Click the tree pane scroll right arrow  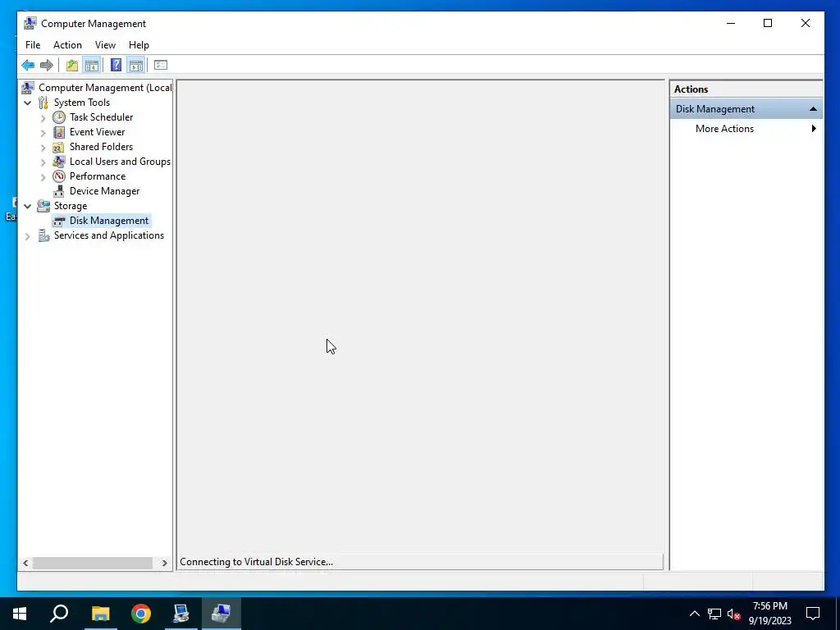(164, 563)
